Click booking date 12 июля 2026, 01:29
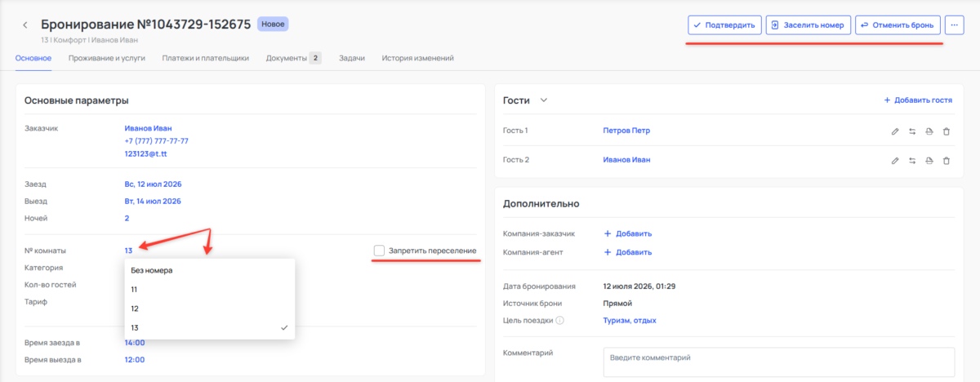Screen dimensions: 980x382 click(x=639, y=286)
